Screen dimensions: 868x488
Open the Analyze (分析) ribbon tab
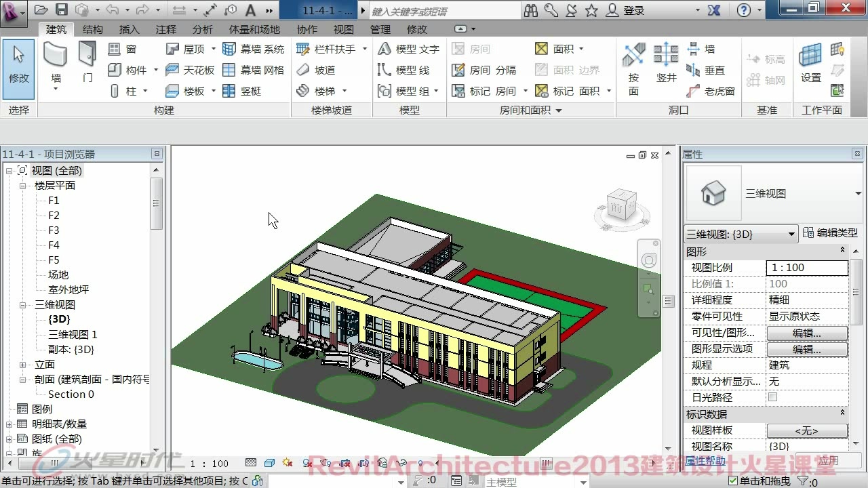(x=202, y=29)
